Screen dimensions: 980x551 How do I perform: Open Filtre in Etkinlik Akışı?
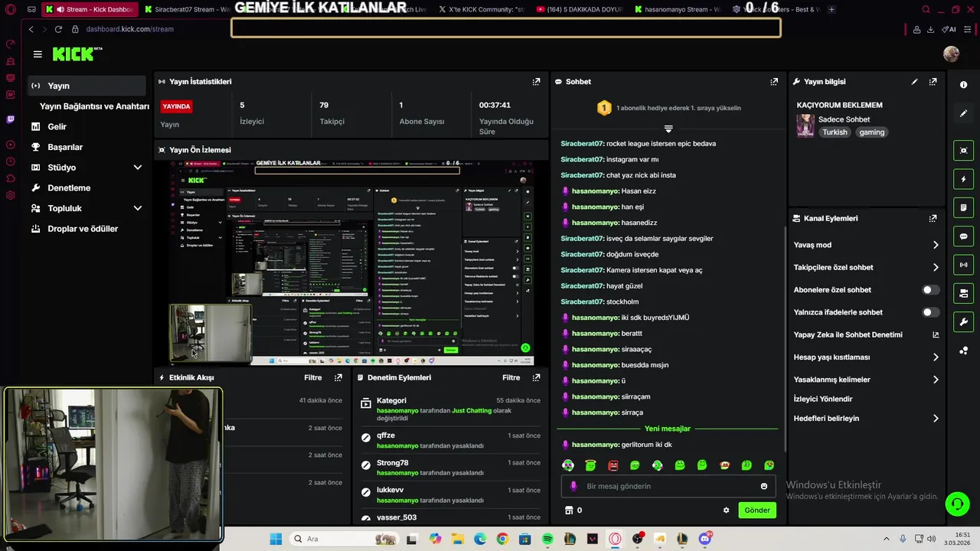point(312,377)
